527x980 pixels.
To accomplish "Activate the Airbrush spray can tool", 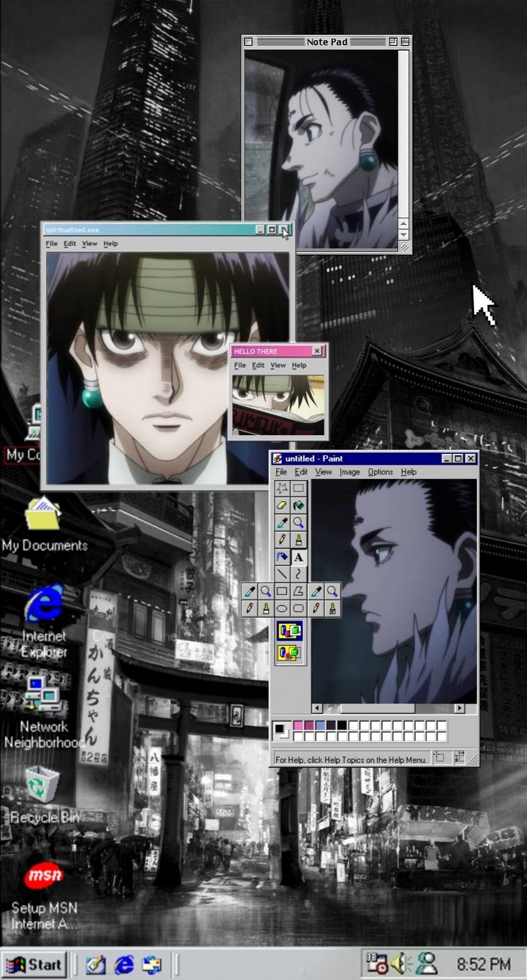I will pos(281,557).
